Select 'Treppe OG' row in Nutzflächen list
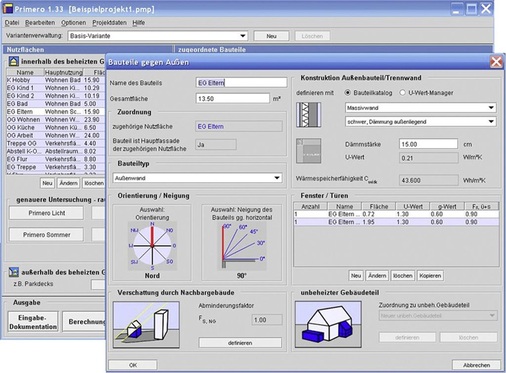This screenshot has height=373, width=506. (56, 143)
